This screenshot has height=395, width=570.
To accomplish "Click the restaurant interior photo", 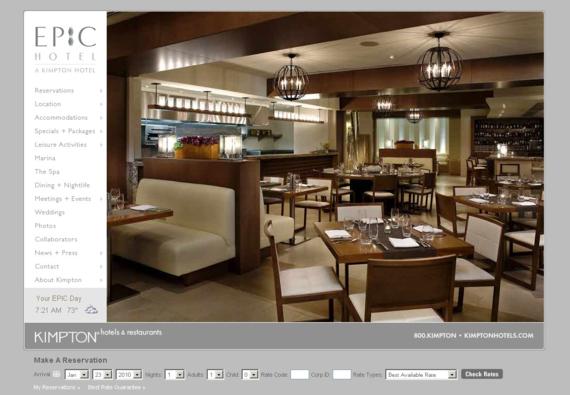I will (325, 167).
